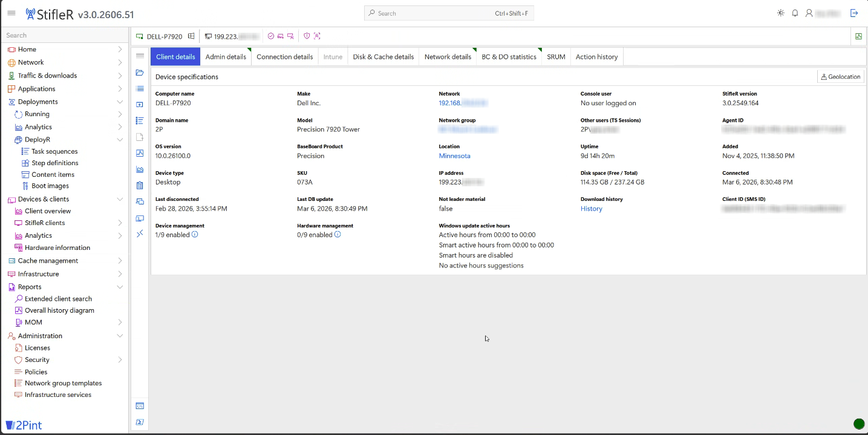Expand the Cache management chevron
The height and width of the screenshot is (435, 868).
click(120, 261)
